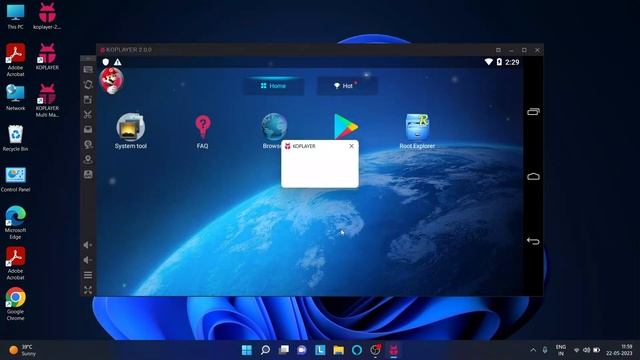Open taskbar Search
The height and width of the screenshot is (360, 640).
pyautogui.click(x=265, y=350)
